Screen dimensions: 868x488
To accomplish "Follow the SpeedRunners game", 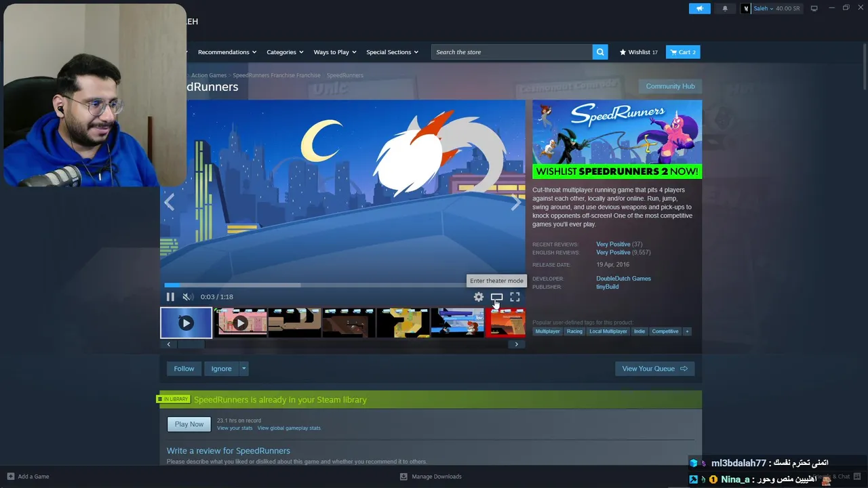I will pos(184,369).
